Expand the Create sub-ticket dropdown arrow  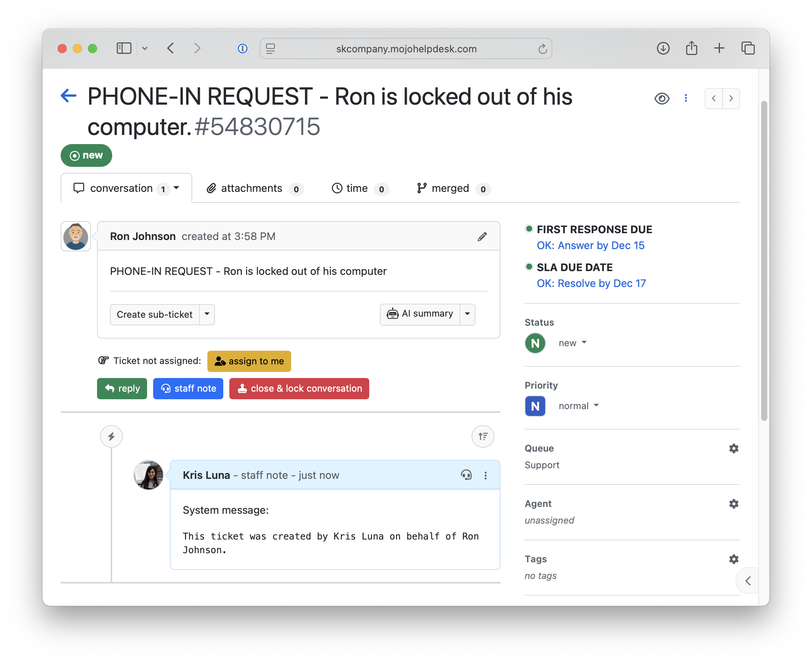click(x=207, y=314)
